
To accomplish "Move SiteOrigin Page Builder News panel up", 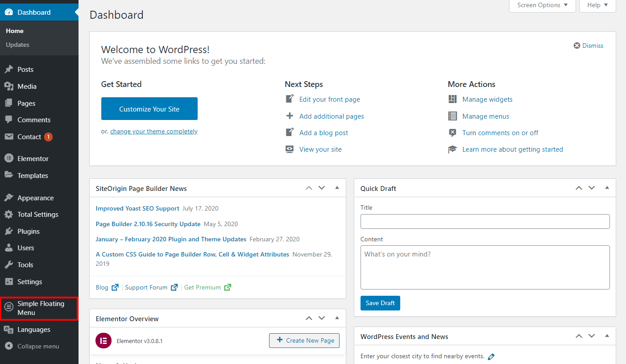I will coord(309,188).
